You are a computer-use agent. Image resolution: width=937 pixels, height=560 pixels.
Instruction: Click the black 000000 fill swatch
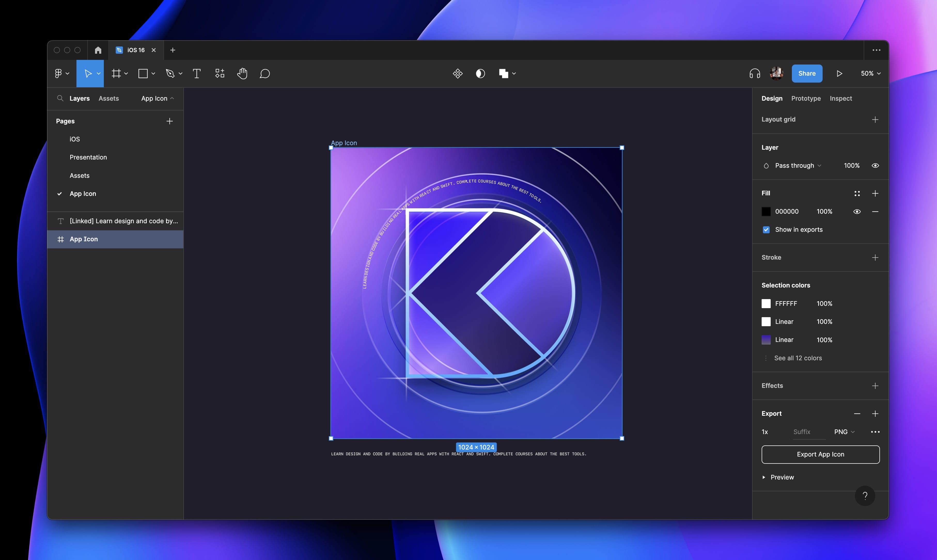[766, 212]
